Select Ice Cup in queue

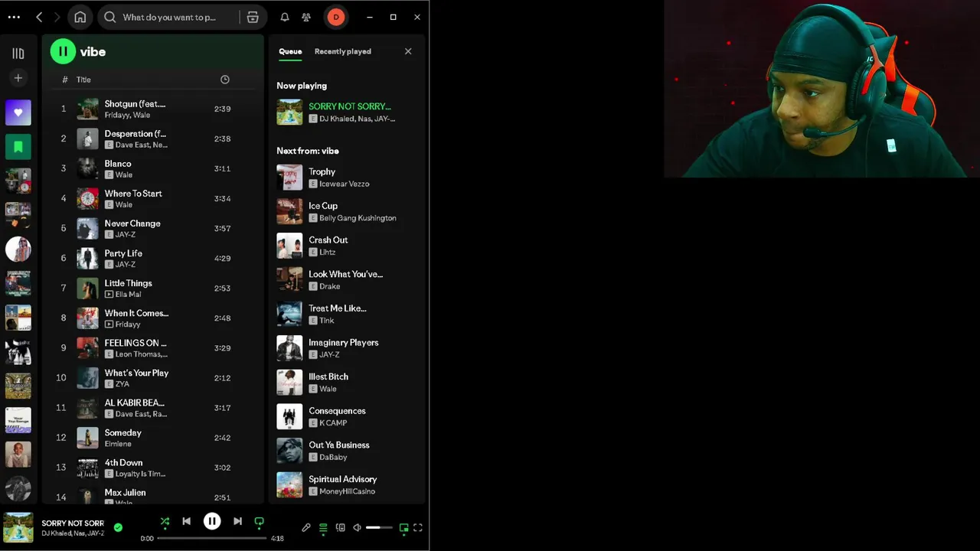click(346, 211)
